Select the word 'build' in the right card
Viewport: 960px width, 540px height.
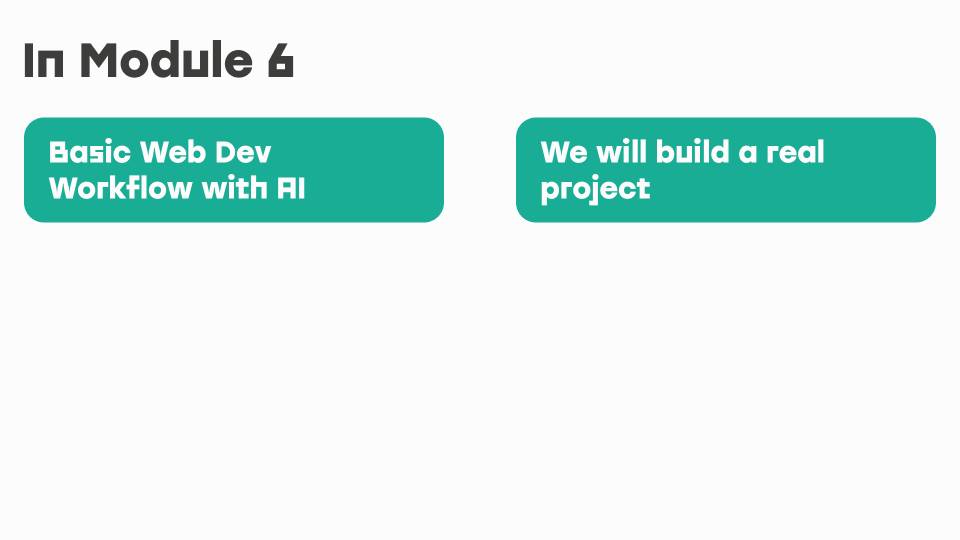[692, 152]
